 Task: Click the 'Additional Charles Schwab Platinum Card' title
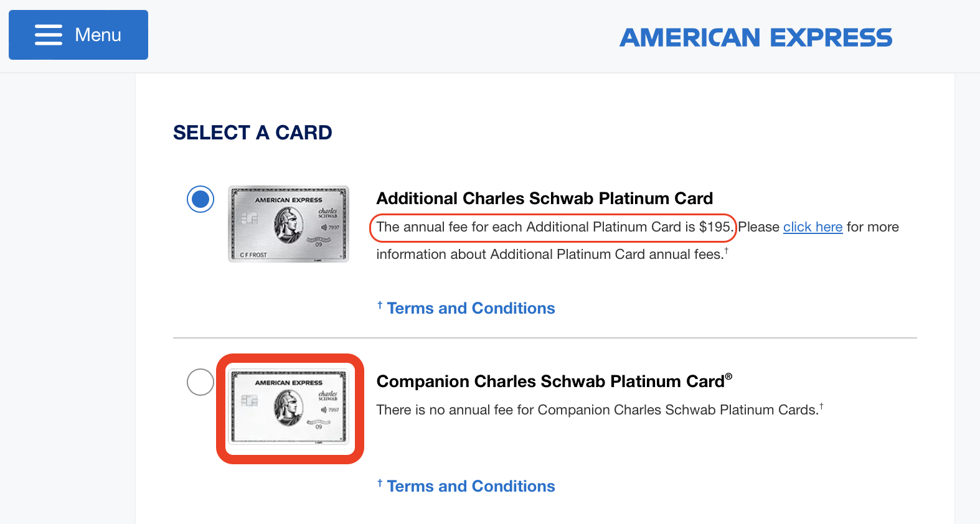tap(545, 199)
